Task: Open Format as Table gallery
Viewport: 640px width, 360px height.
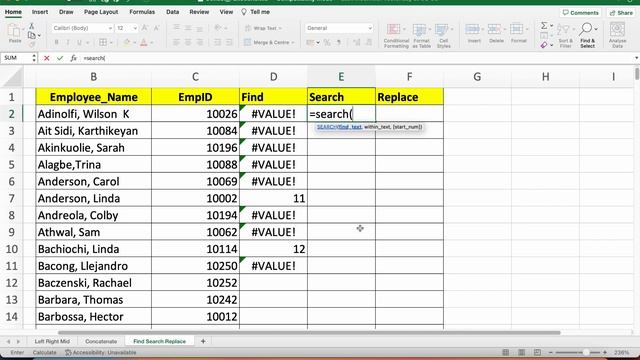Action: click(421, 36)
